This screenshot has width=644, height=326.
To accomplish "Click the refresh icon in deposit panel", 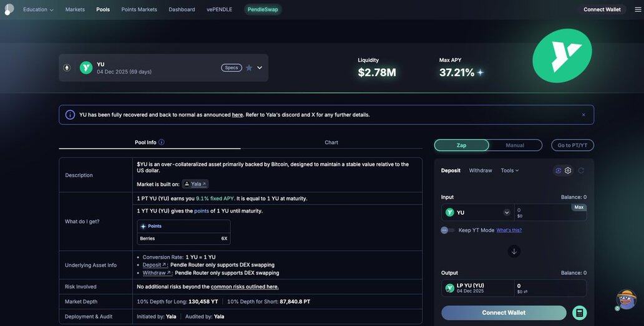I will point(581,170).
